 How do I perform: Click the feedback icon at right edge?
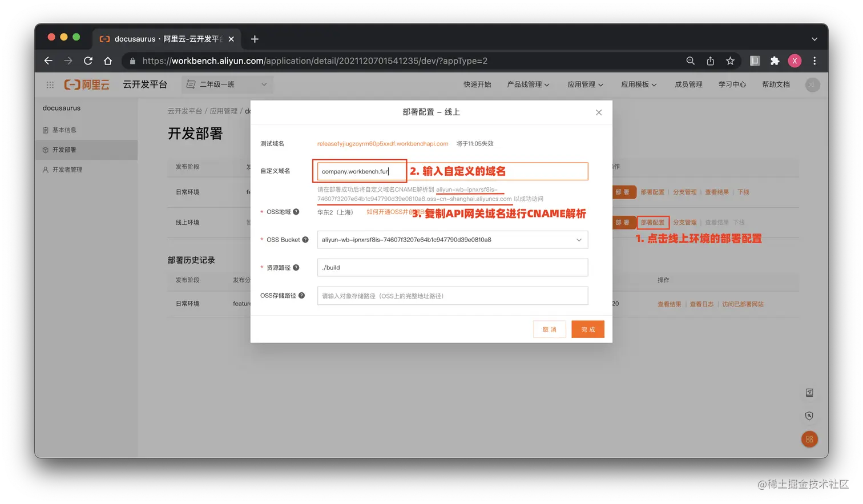(x=809, y=393)
